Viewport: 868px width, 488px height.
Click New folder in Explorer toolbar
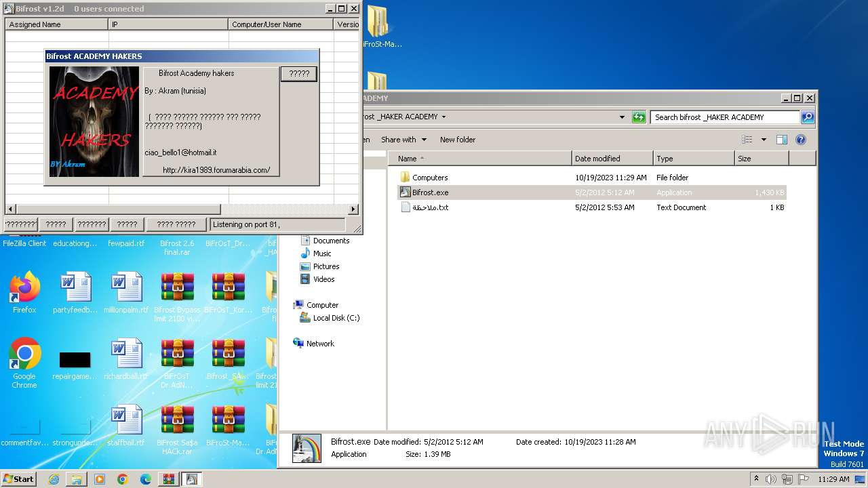pyautogui.click(x=458, y=140)
